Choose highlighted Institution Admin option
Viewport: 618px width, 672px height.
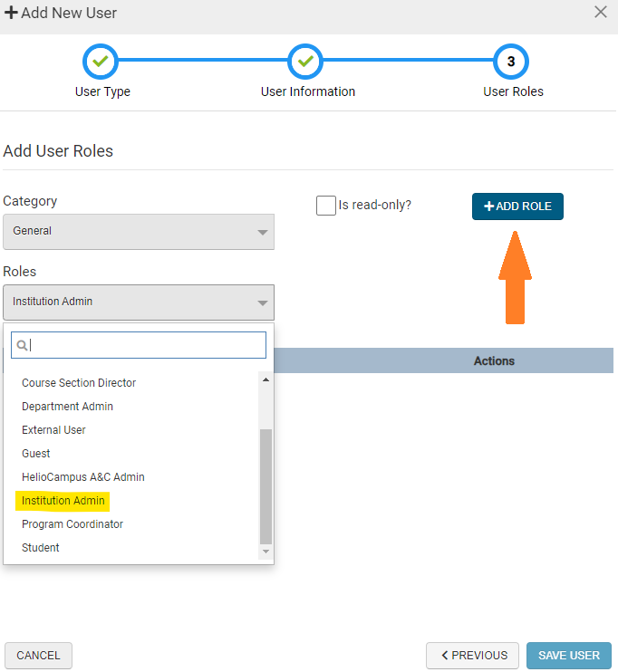(x=63, y=501)
